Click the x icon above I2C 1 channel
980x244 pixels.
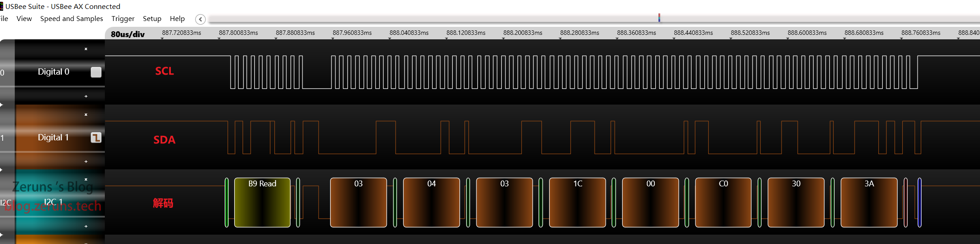coord(86,179)
